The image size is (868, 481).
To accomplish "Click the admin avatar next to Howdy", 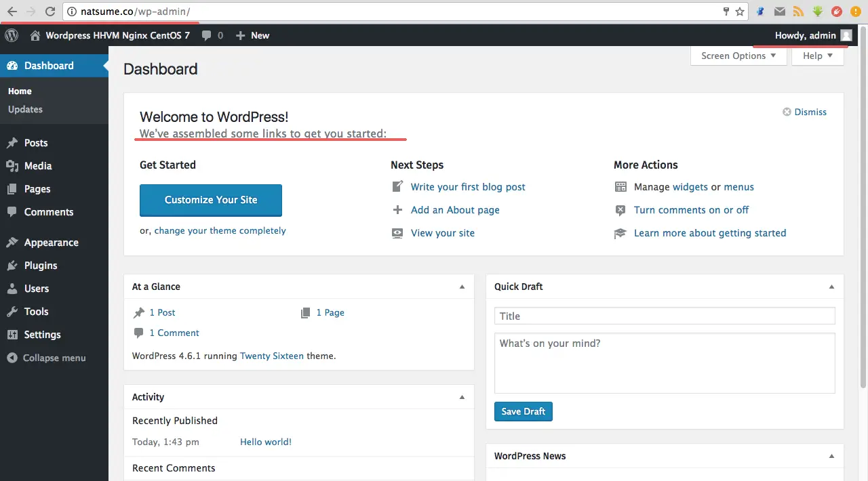I will [x=846, y=35].
